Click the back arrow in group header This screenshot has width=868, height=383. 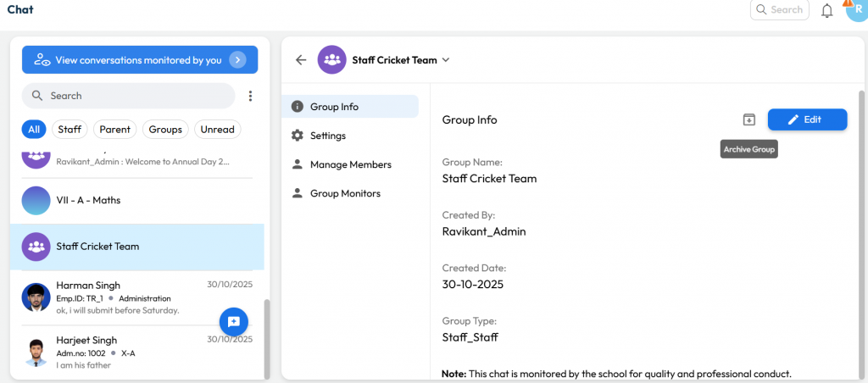click(300, 59)
